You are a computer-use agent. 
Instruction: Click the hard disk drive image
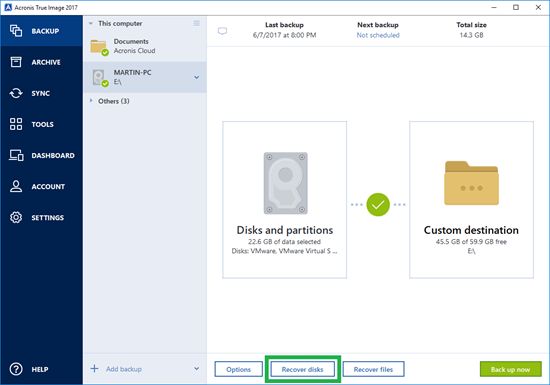tap(286, 183)
